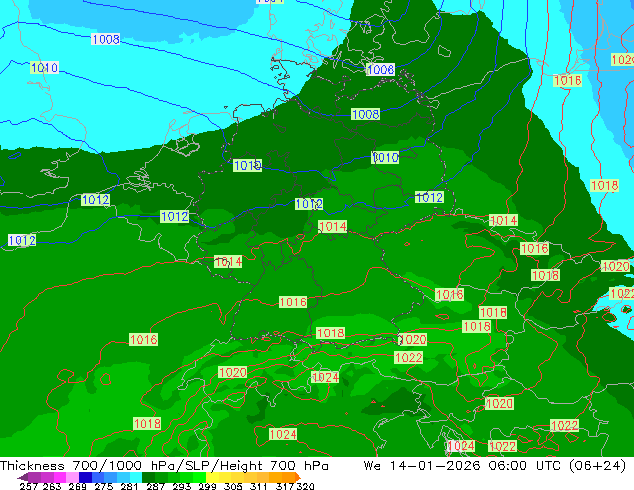
Task: Click the legend value 320
Action: tap(305, 486)
